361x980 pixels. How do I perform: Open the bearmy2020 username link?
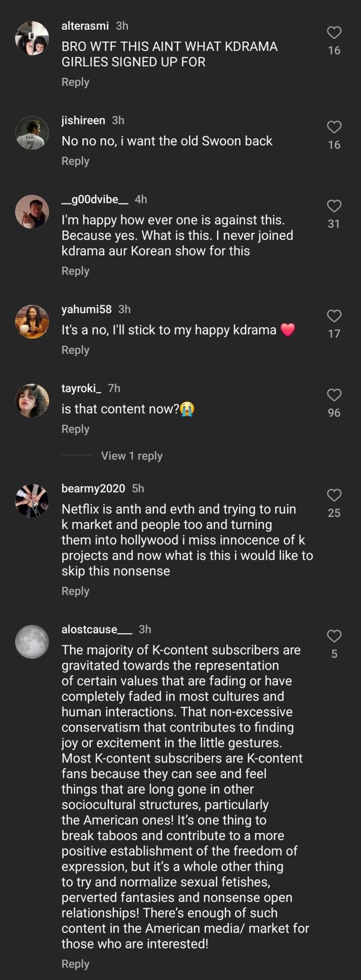(93, 488)
